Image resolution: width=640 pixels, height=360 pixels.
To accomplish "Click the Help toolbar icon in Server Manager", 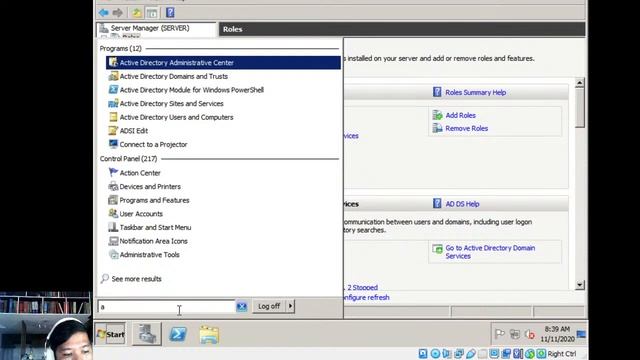I will point(170,13).
